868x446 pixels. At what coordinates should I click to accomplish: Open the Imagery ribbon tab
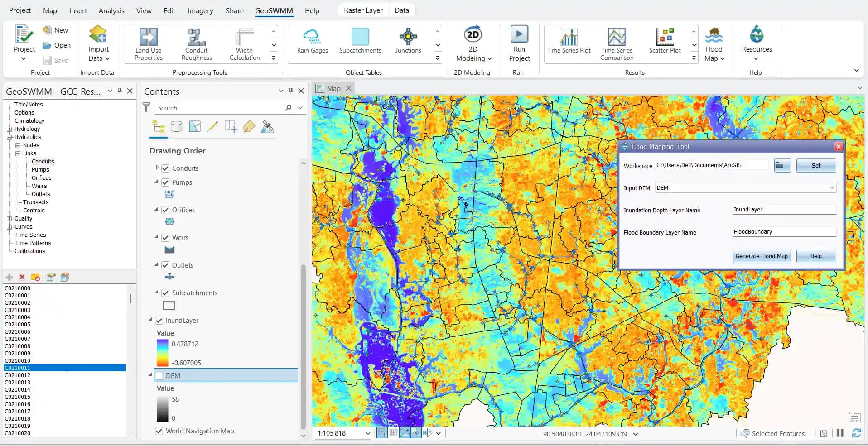click(200, 10)
